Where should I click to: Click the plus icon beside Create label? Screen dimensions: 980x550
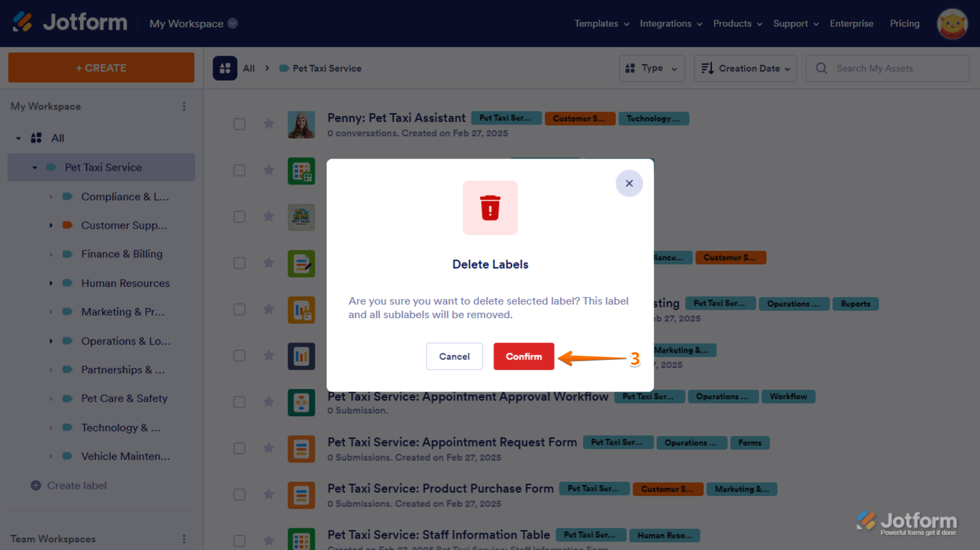pos(36,485)
